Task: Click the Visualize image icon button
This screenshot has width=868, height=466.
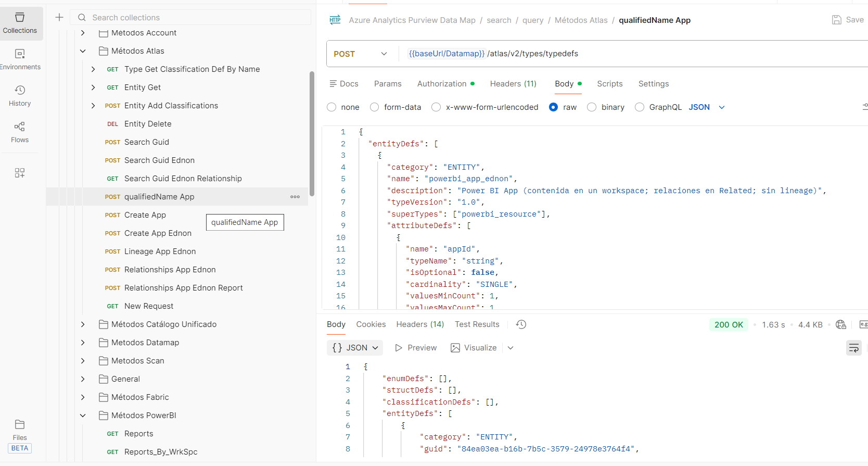Action: (474, 348)
